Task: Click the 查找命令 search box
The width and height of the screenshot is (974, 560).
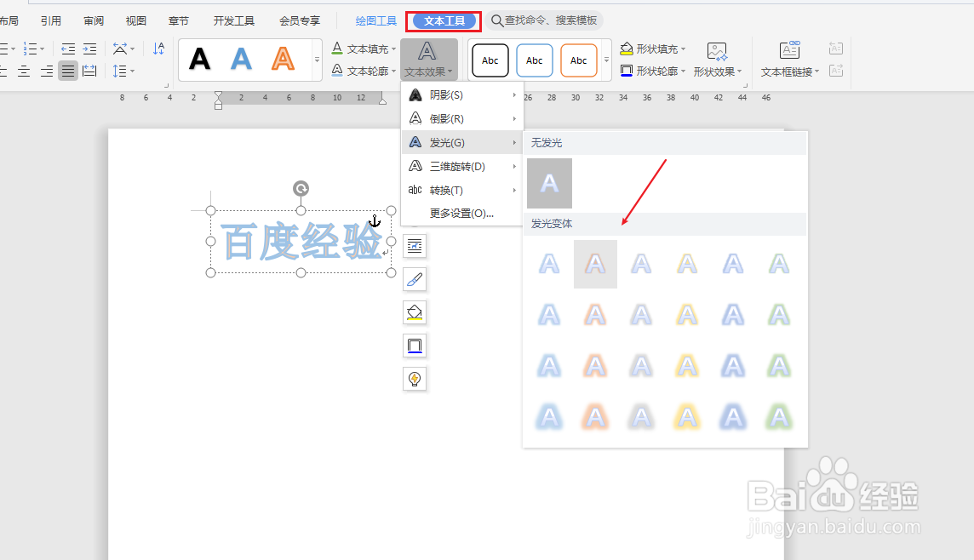Action: (544, 20)
